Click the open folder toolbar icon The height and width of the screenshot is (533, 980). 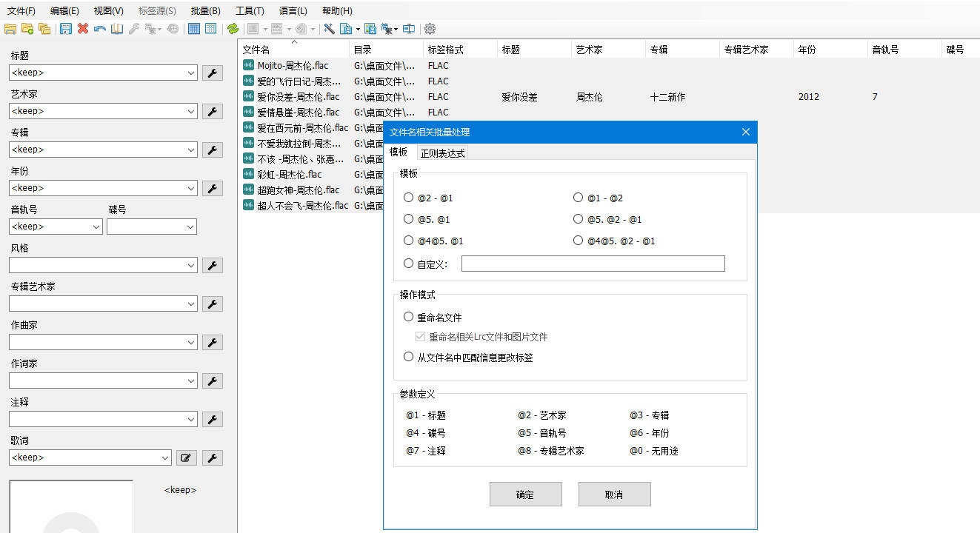pos(10,29)
